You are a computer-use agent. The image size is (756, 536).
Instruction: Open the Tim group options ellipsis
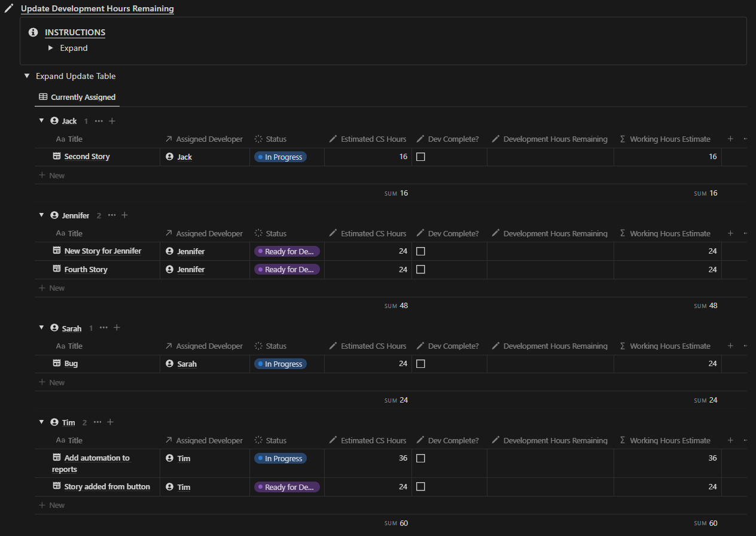coord(97,422)
